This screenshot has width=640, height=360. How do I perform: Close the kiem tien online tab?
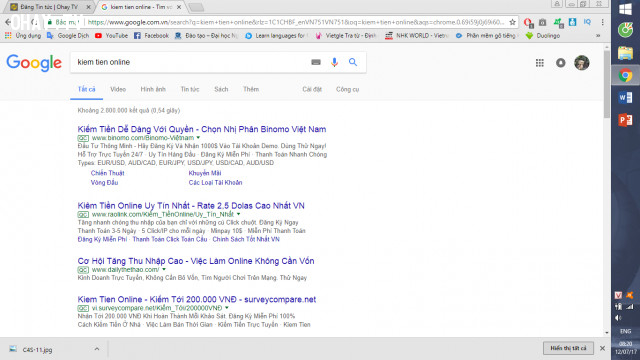pyautogui.click(x=179, y=7)
